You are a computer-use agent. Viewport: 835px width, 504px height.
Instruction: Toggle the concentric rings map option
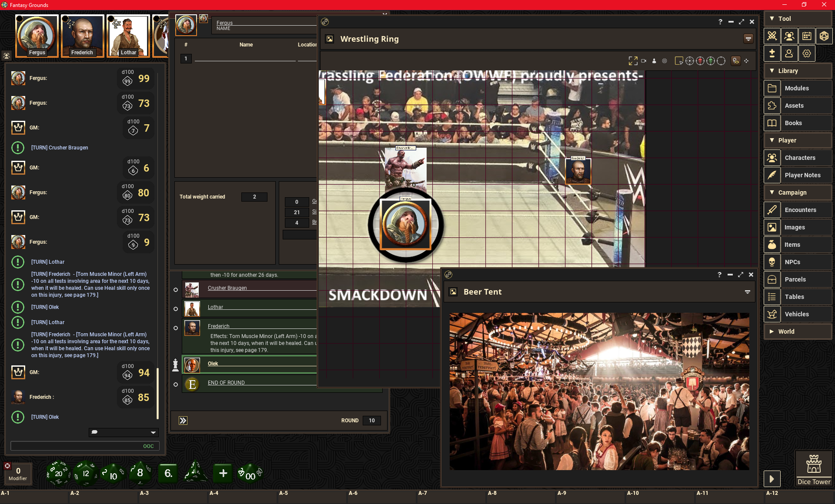point(665,61)
